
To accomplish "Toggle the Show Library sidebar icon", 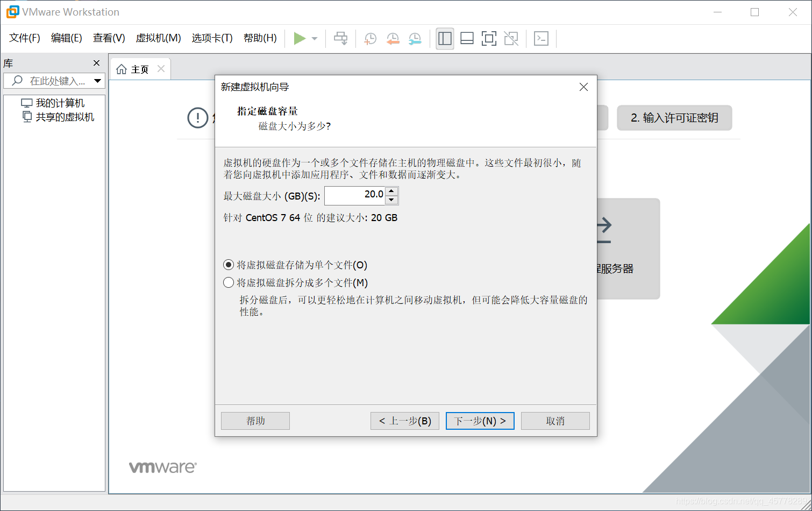I will click(445, 38).
